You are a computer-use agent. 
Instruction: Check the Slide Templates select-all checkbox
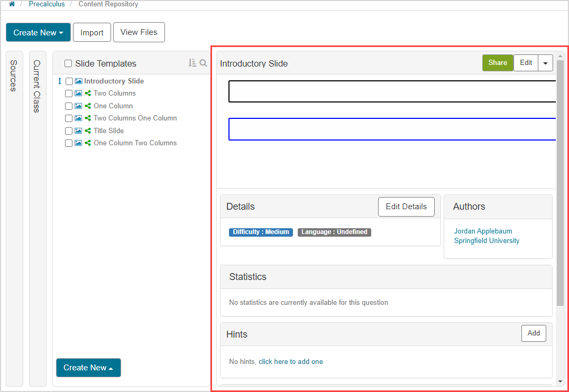[x=68, y=63]
